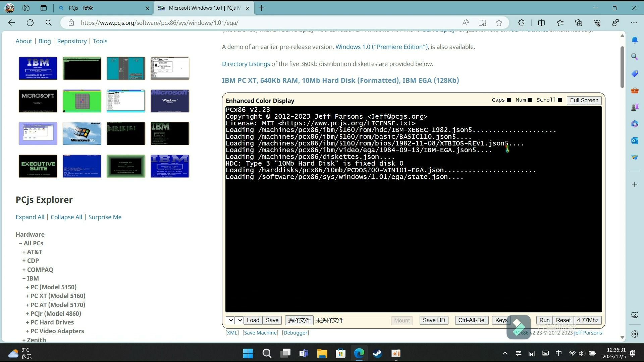Open the About page link
The height and width of the screenshot is (362, 644).
pyautogui.click(x=24, y=41)
